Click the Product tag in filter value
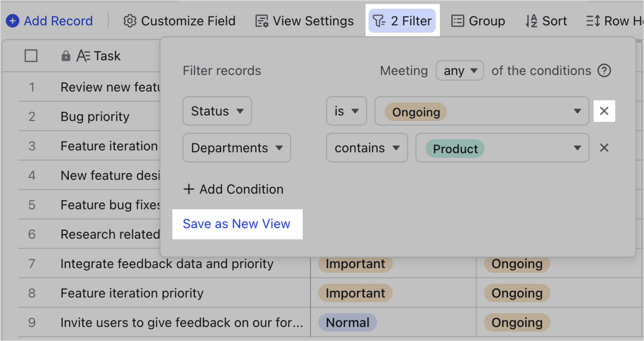644x341 pixels. 455,149
